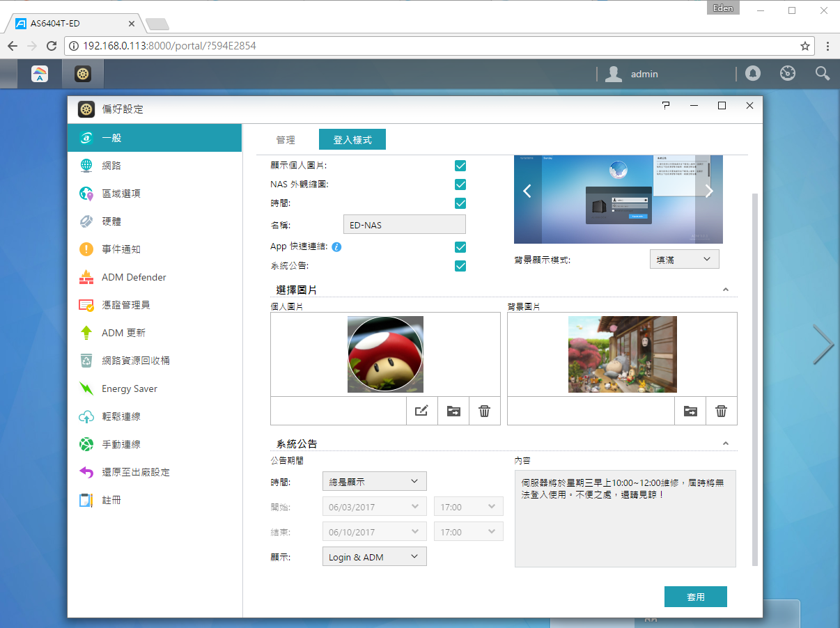Collapse the 選擇圖片 section
Screen dimensions: 840x628
tap(726, 289)
